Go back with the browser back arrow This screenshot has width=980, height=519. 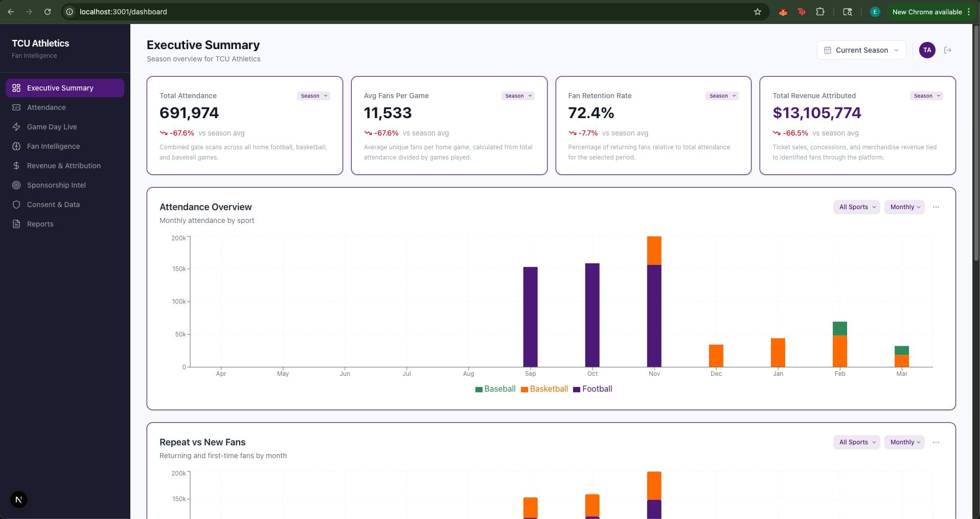tap(11, 12)
